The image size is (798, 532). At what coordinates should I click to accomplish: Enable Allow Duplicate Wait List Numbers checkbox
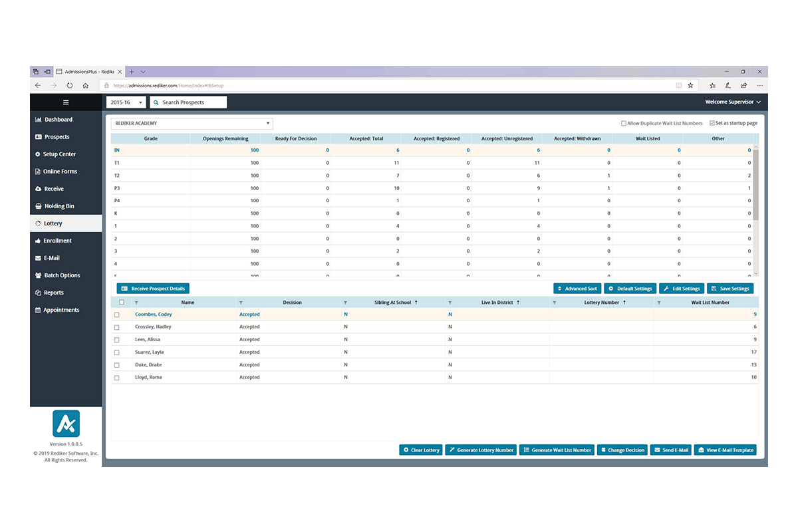point(624,123)
